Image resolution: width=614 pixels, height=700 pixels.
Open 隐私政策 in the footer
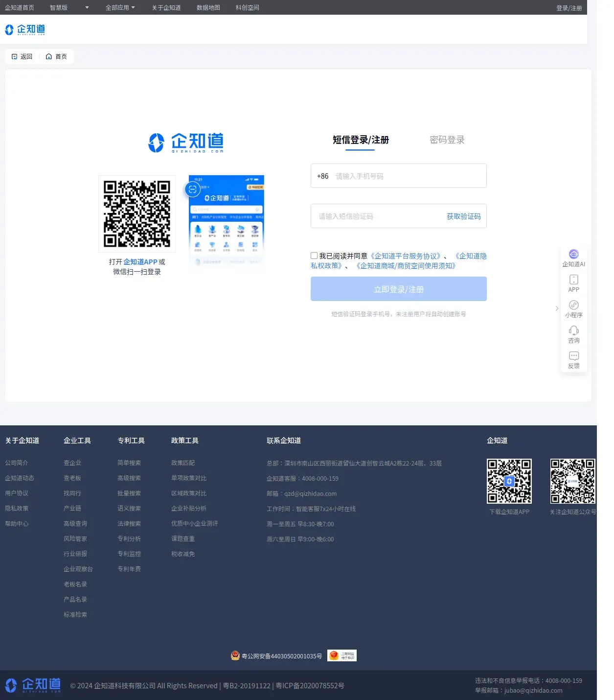(17, 508)
